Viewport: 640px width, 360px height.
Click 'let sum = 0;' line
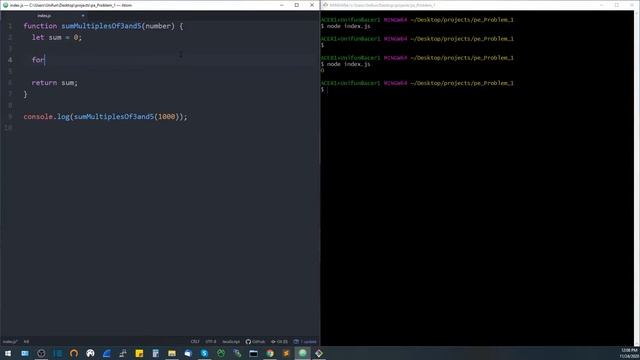pos(57,37)
